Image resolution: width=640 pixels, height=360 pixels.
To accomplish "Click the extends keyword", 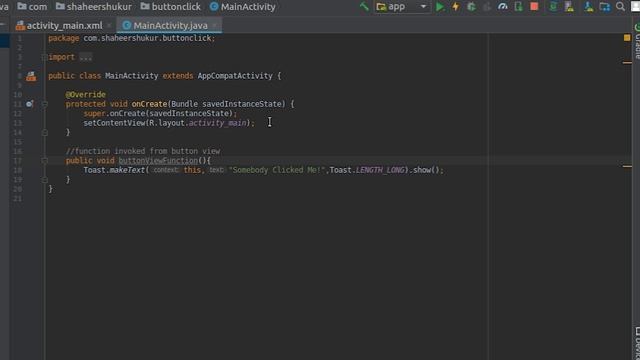I will 178,76.
